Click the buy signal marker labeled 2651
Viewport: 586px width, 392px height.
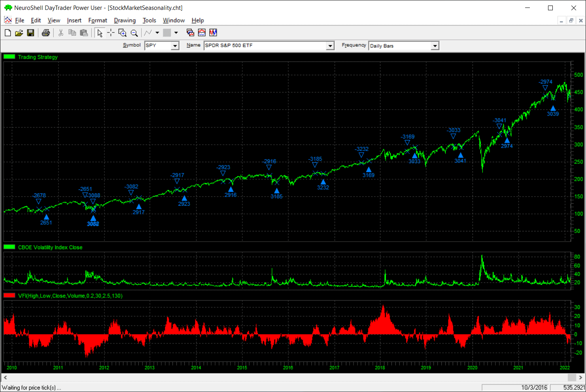pyautogui.click(x=46, y=217)
